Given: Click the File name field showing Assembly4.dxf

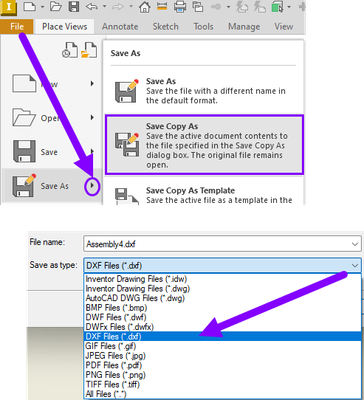Looking at the screenshot, I should tap(223, 244).
